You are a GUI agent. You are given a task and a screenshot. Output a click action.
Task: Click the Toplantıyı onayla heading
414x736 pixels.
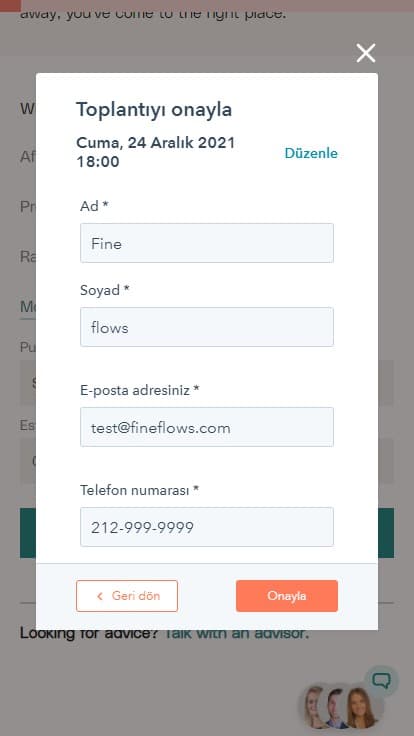point(154,110)
